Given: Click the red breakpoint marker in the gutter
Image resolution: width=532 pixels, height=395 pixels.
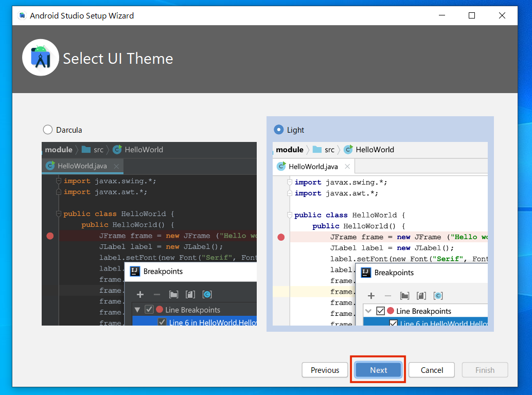Looking at the screenshot, I should 50,236.
